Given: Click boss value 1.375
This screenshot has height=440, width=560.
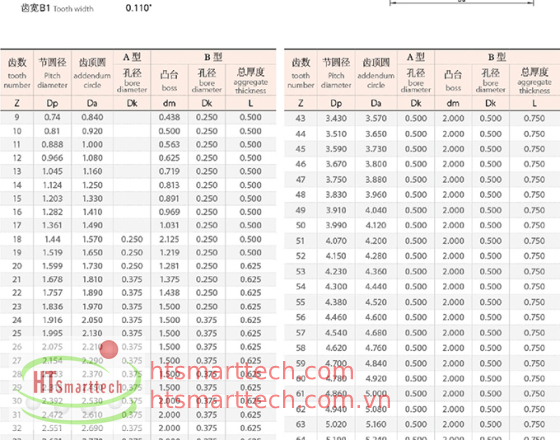Looking at the screenshot, I should (x=169, y=279).
